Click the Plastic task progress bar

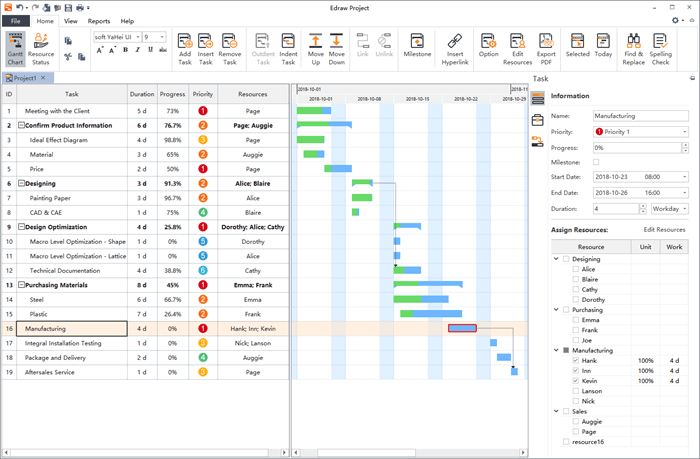(x=431, y=313)
